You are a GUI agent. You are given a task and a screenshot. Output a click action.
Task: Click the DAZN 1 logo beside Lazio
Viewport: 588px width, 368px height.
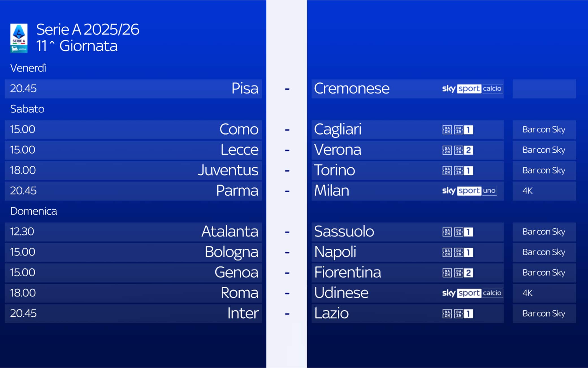click(458, 313)
